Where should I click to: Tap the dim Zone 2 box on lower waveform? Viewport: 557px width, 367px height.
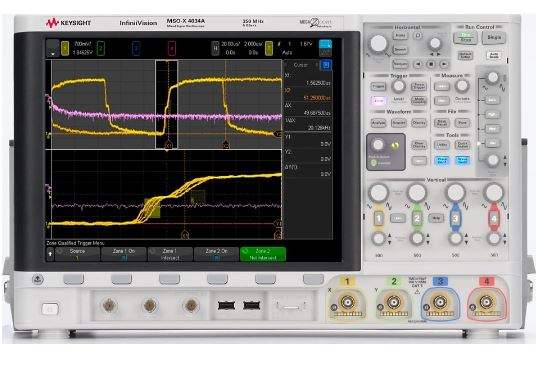(198, 197)
